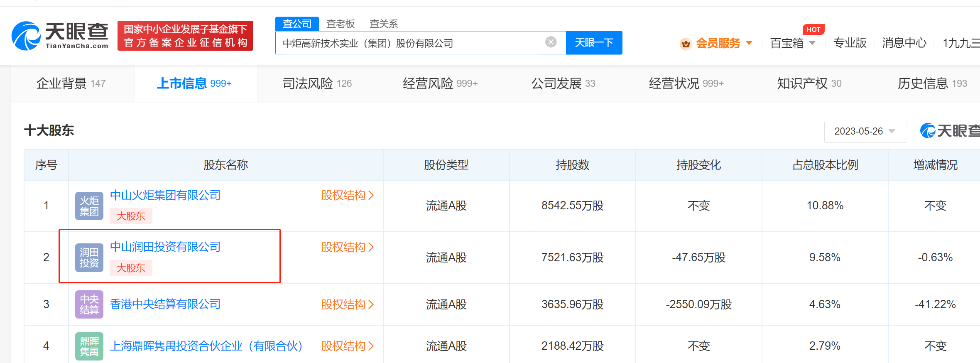Click the 持股变化 column header

(699, 165)
